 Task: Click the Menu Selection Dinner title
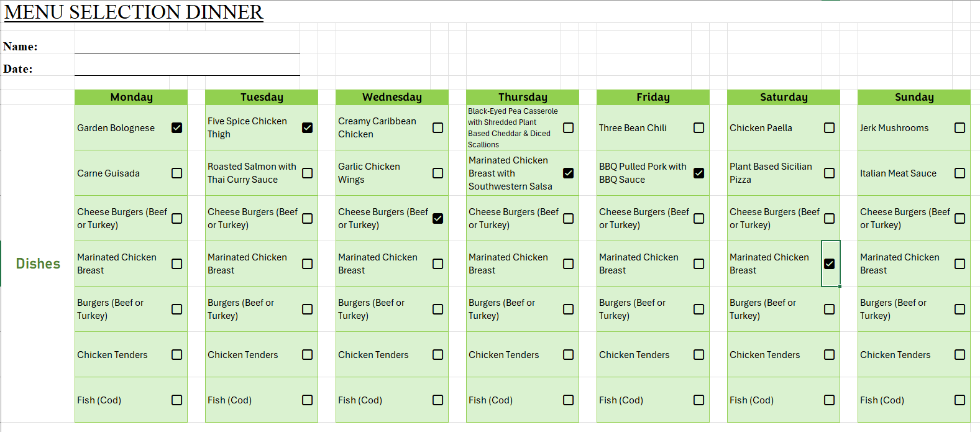(134, 12)
